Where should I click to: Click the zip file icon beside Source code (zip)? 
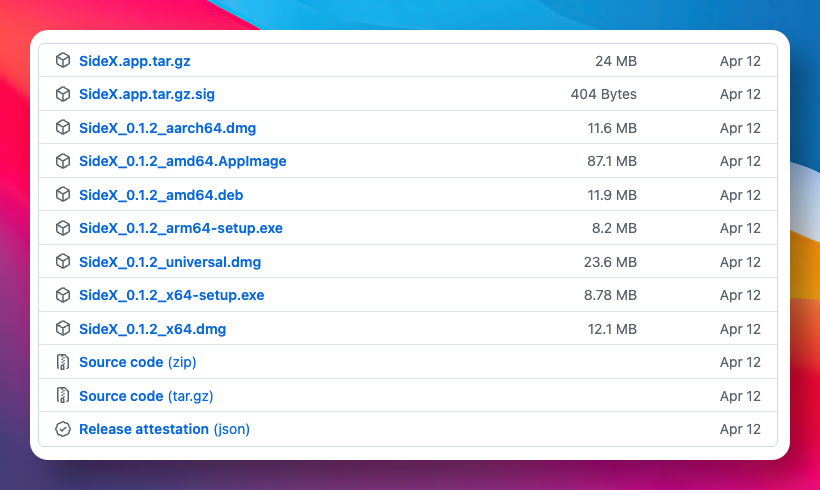point(63,362)
